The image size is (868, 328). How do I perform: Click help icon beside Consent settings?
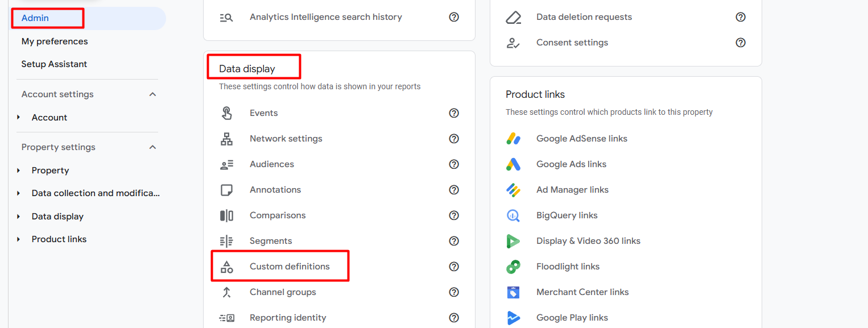pyautogui.click(x=741, y=43)
